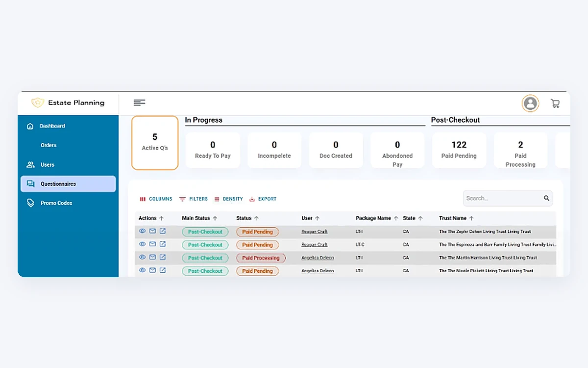
Task: Click Post-Checkout chip in Zephr Cohen row
Action: tap(205, 232)
